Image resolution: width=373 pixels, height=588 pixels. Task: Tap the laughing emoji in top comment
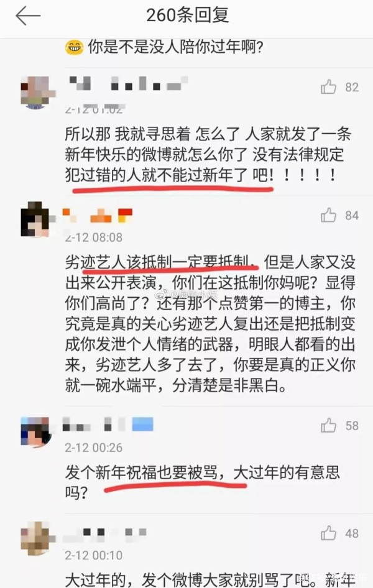(74, 48)
